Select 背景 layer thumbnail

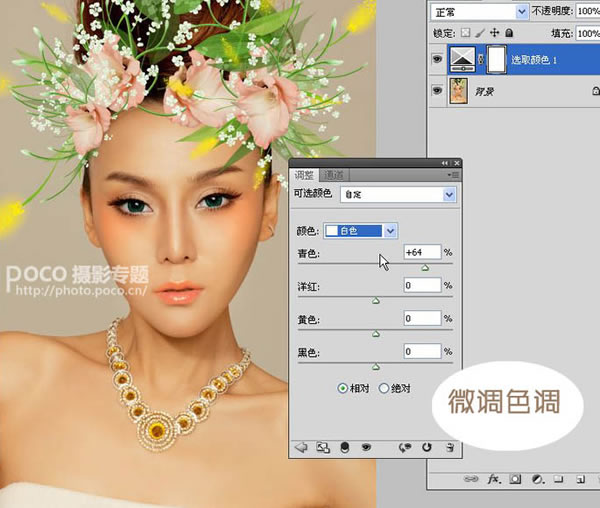pos(458,91)
